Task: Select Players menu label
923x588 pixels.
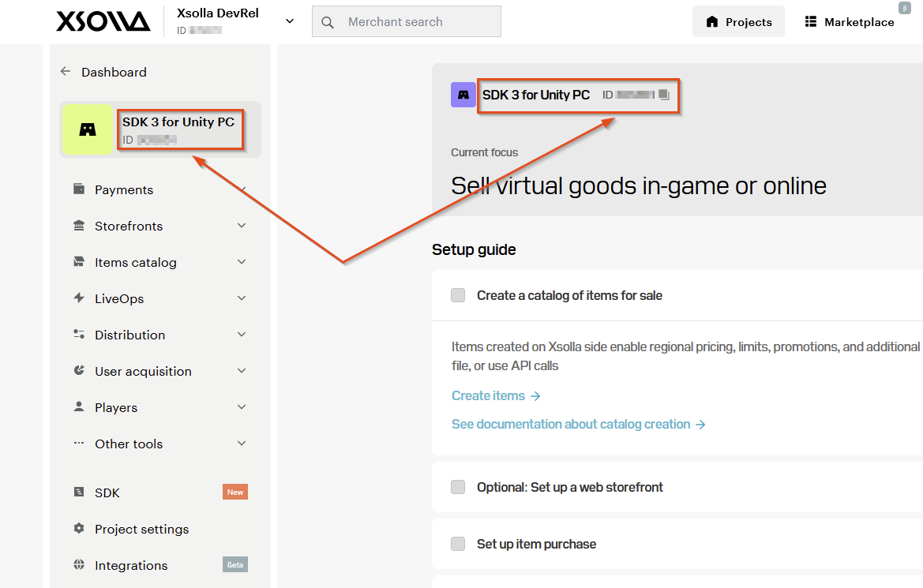Action: coord(116,407)
